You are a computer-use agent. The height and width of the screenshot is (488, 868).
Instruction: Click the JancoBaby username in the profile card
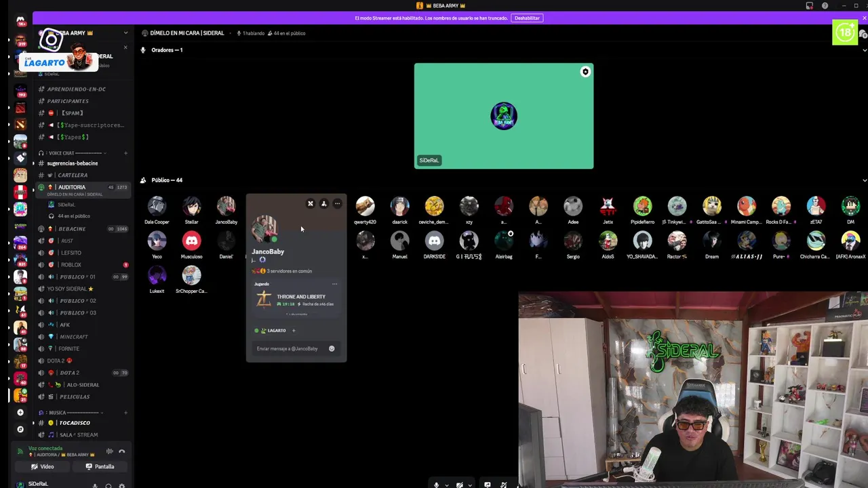[268, 251]
